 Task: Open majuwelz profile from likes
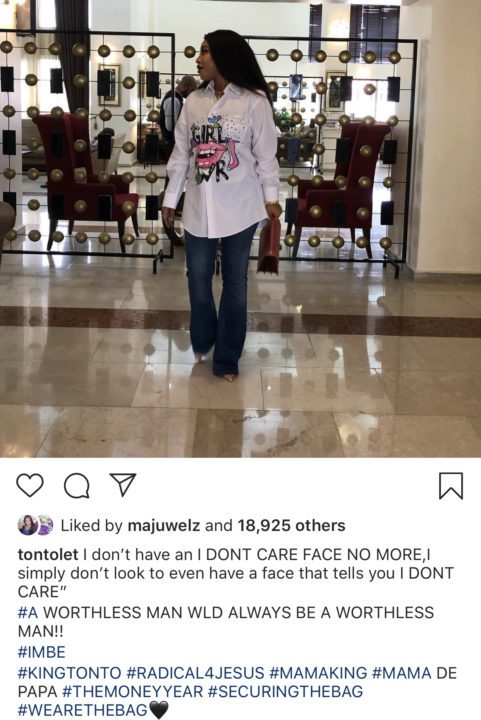(x=164, y=526)
